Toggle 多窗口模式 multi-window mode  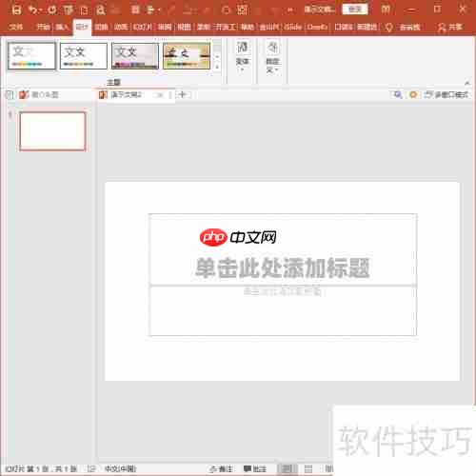point(446,94)
